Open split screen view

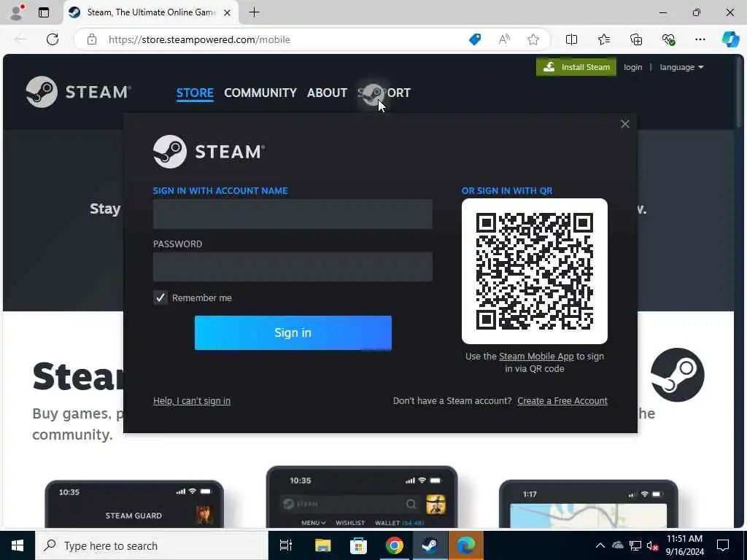tap(571, 39)
